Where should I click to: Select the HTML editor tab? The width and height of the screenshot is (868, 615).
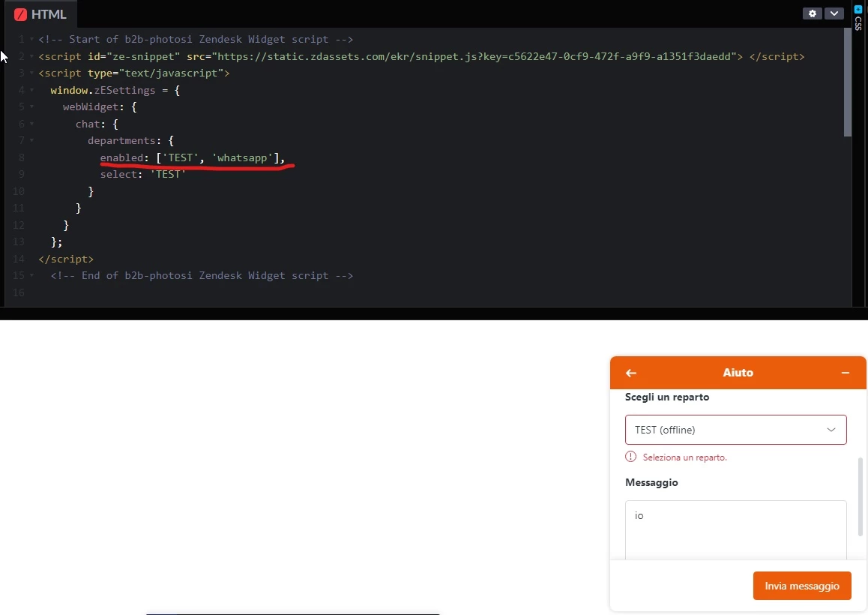(x=40, y=14)
